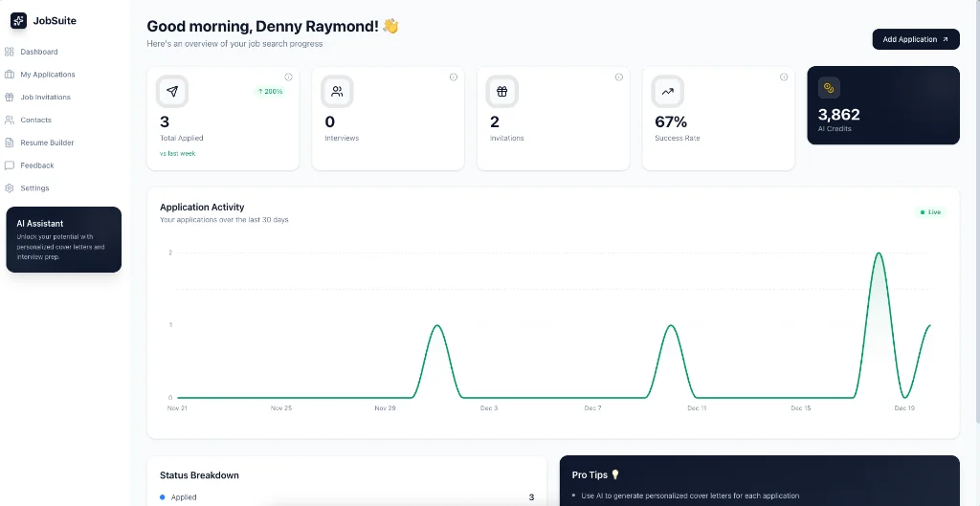Click the info icon on Invitations card
980x506 pixels.
(x=618, y=77)
